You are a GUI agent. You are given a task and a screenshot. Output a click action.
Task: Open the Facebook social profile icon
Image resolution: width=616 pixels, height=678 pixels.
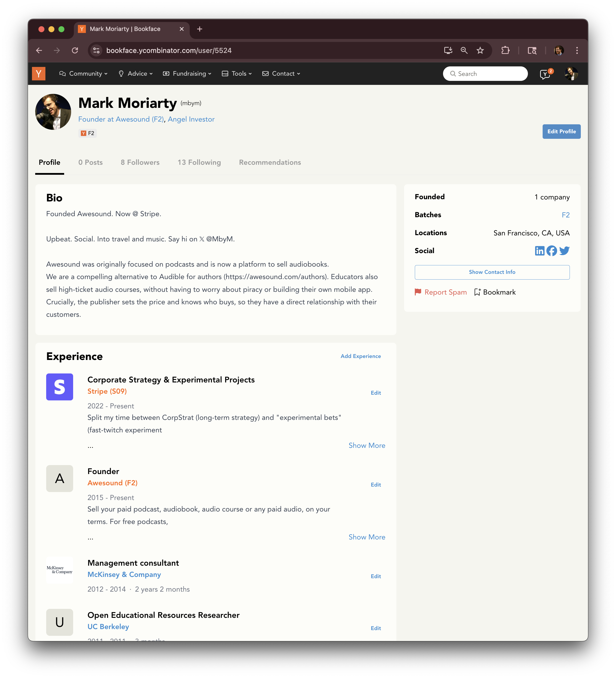coord(551,251)
